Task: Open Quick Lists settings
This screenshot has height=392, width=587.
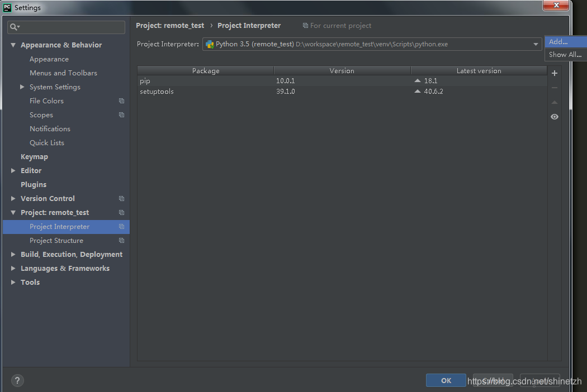Action: [47, 143]
